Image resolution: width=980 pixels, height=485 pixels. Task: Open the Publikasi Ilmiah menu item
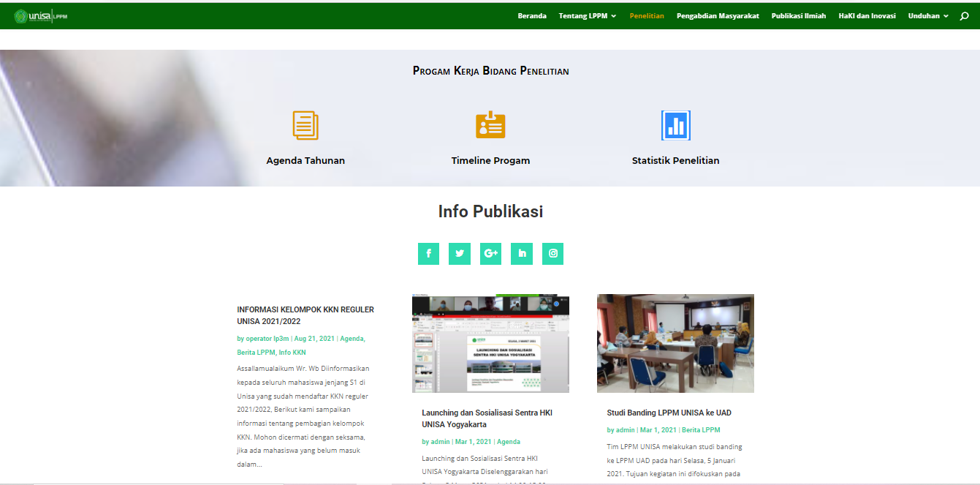799,16
